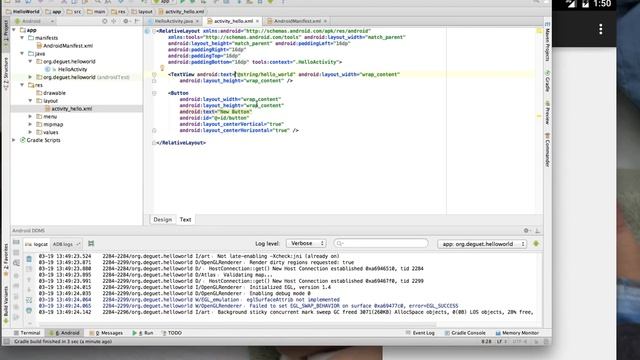The image size is (640, 360).
Task: Switch to the Design view tab
Action: [162, 220]
